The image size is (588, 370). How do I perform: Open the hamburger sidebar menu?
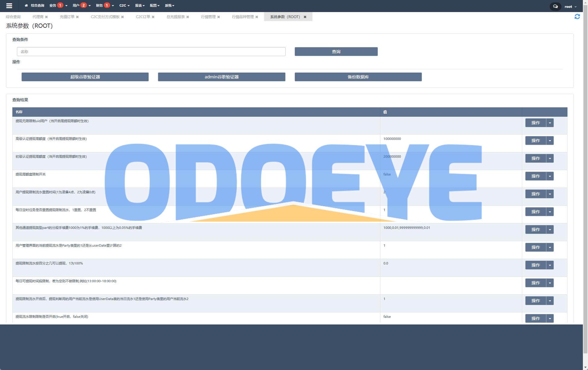(9, 6)
